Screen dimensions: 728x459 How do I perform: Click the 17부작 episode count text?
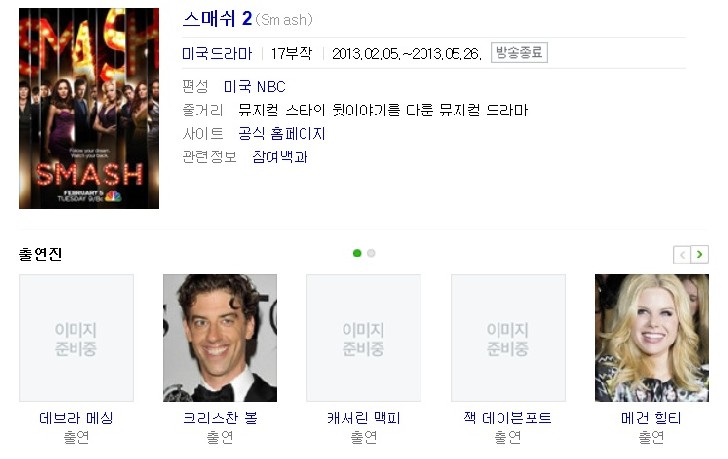pos(292,53)
